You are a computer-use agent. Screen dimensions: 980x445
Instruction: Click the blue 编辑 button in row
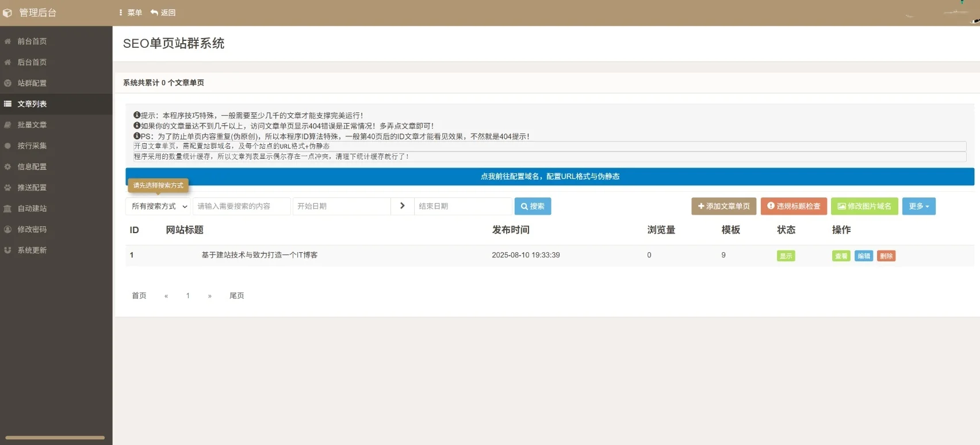click(x=863, y=256)
